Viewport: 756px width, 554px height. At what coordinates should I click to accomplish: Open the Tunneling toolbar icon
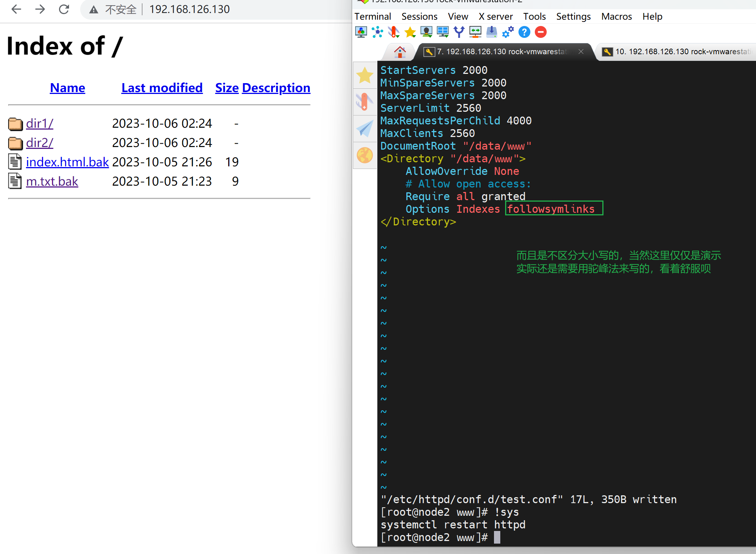point(475,32)
